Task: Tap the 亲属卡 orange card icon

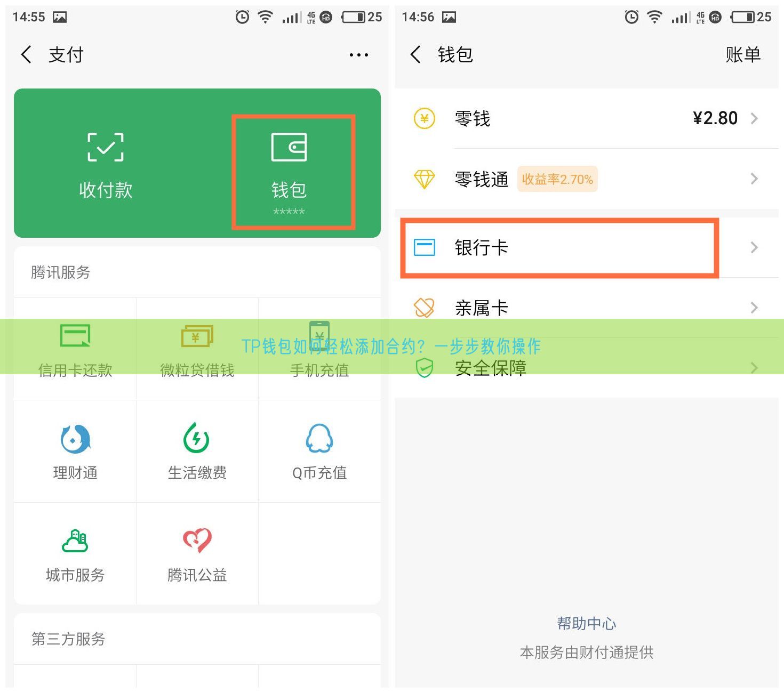Action: 425,308
